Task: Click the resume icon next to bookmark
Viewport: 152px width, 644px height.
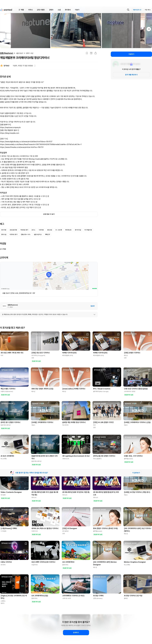Action: click(x=91, y=53)
